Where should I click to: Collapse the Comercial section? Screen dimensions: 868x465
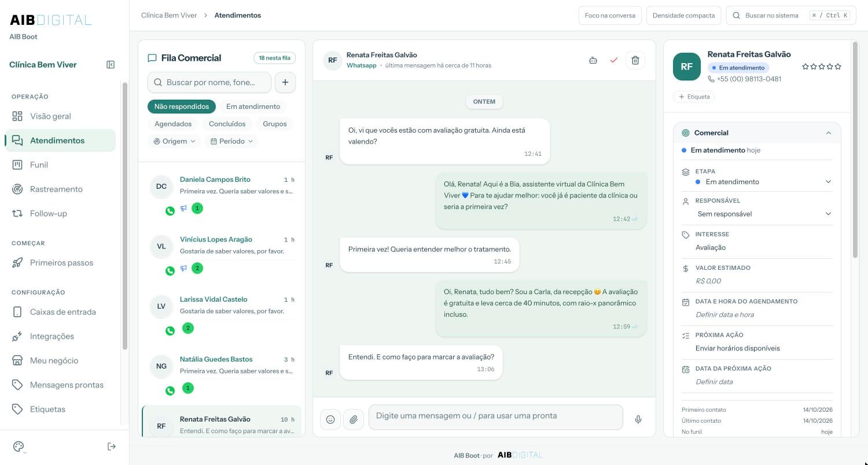(x=829, y=133)
